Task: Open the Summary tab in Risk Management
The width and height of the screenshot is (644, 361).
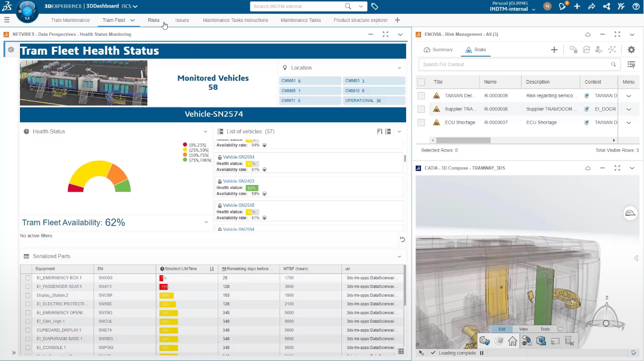Action: [438, 50]
